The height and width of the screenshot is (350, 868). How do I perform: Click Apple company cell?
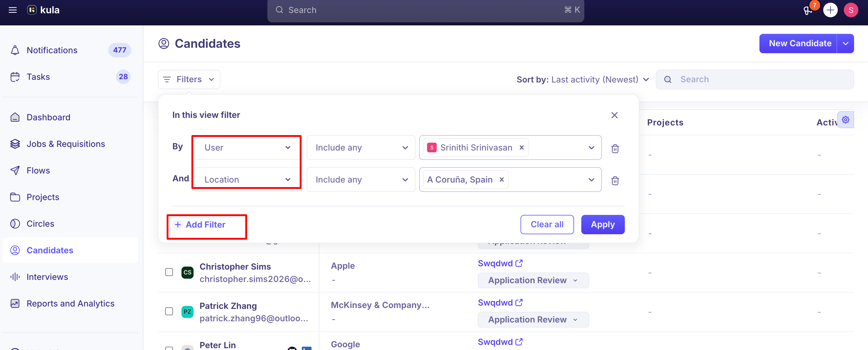click(343, 266)
